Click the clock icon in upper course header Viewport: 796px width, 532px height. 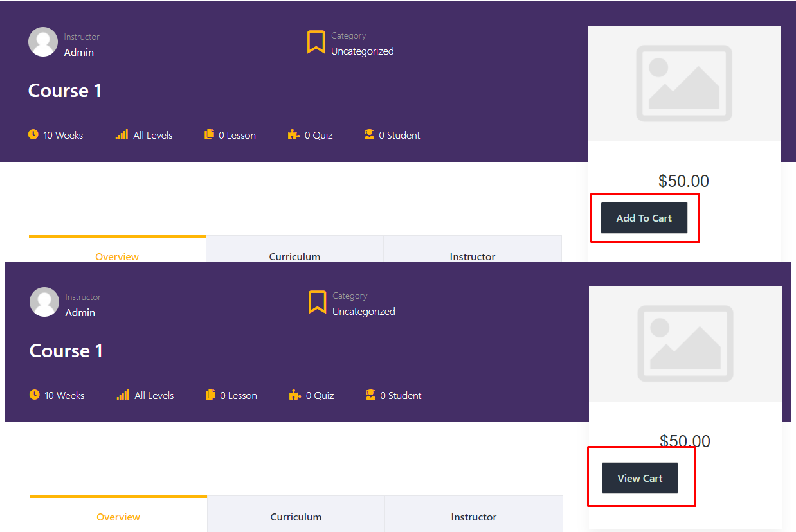click(33, 135)
